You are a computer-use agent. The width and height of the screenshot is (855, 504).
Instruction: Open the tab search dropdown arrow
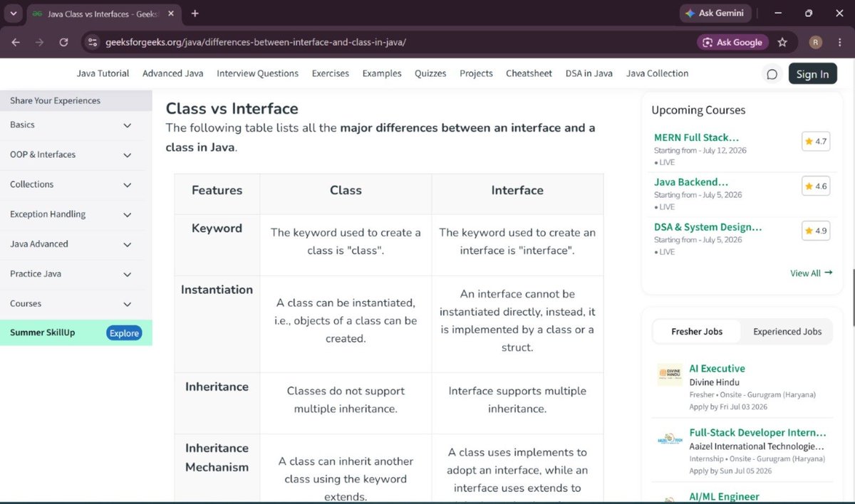(13, 14)
